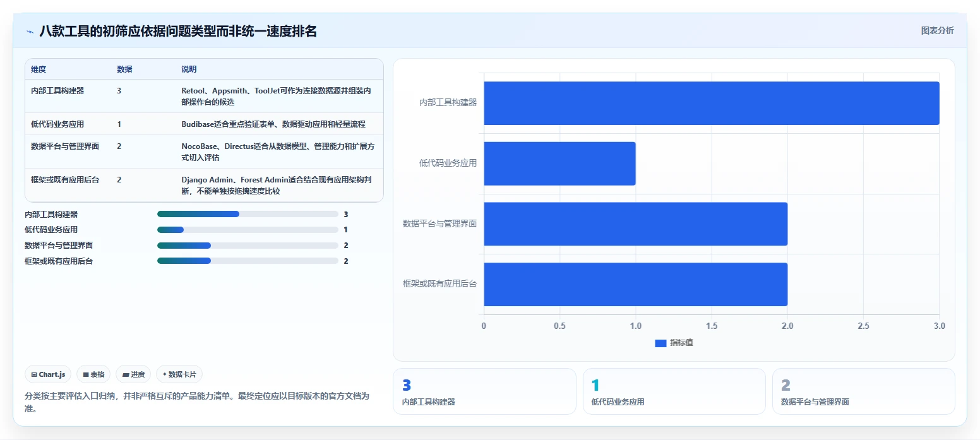980x440 pixels.
Task: Click the description starting with Budibase
Action: click(273, 124)
